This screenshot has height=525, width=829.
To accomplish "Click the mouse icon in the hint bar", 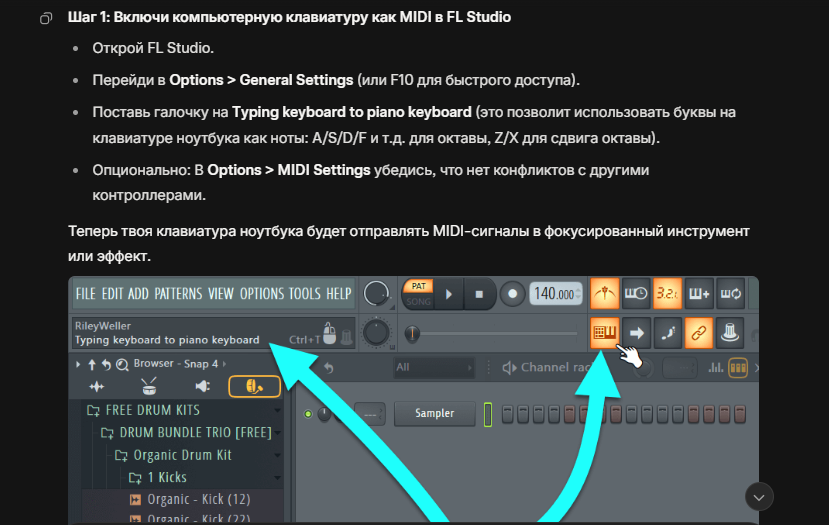I will pyautogui.click(x=329, y=334).
